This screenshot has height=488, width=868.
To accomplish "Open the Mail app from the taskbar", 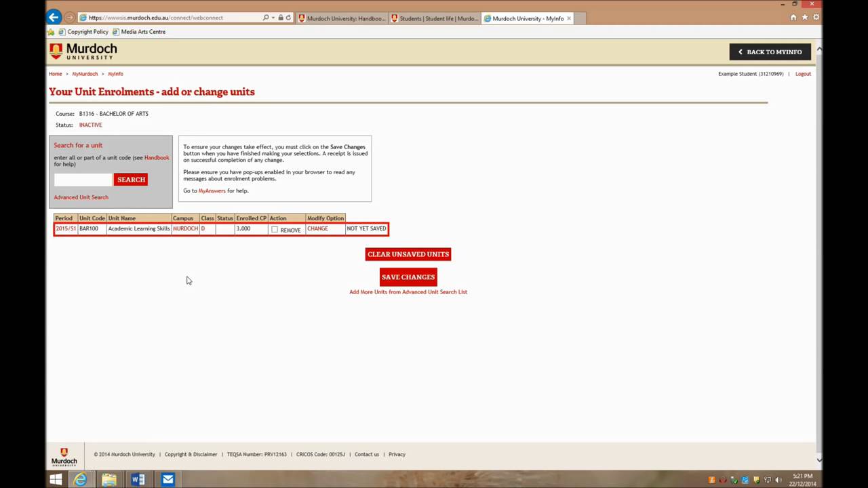I will [x=167, y=480].
